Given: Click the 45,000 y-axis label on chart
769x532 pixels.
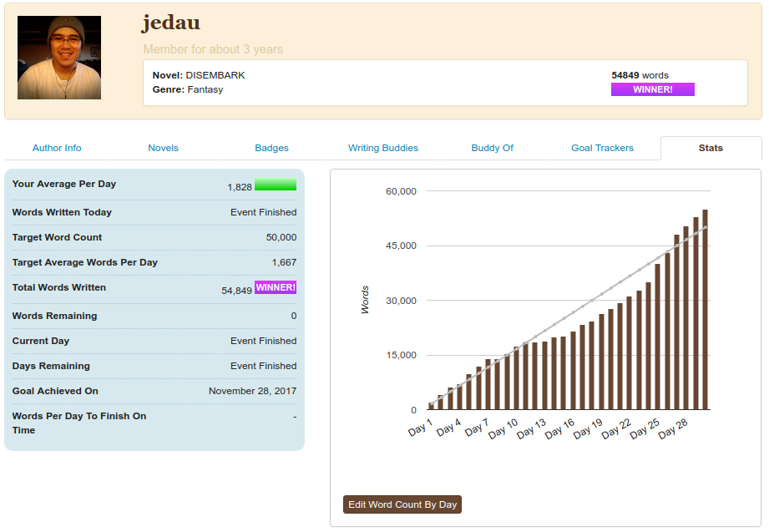Looking at the screenshot, I should (x=401, y=246).
